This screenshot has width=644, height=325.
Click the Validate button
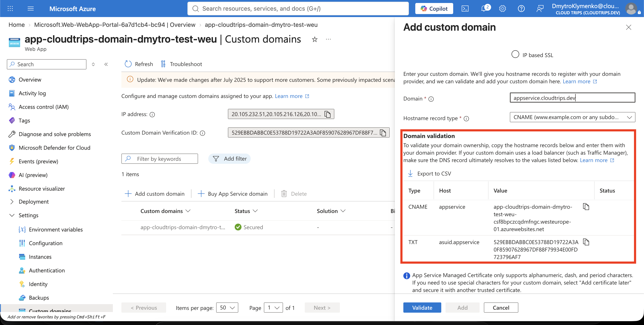[x=422, y=308]
